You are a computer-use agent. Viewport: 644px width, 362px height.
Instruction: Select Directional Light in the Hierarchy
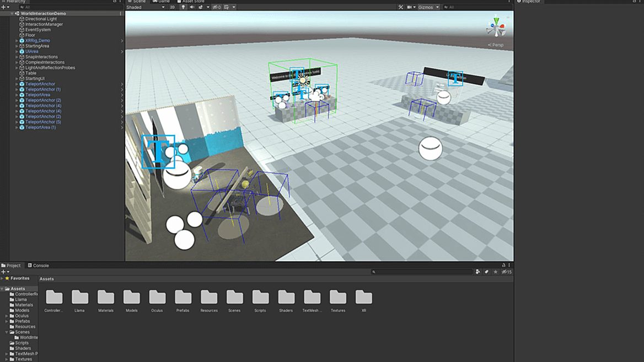41,19
